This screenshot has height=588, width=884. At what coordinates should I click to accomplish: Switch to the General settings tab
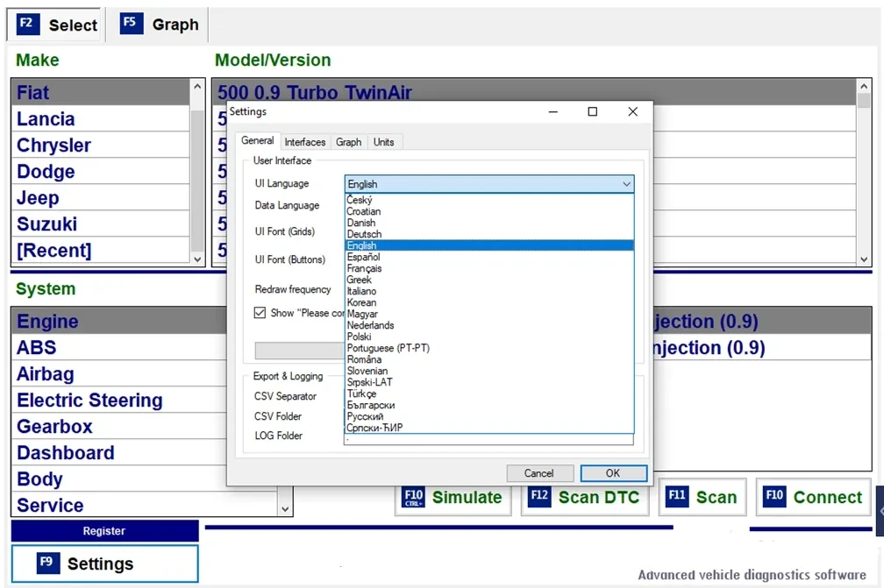[258, 141]
